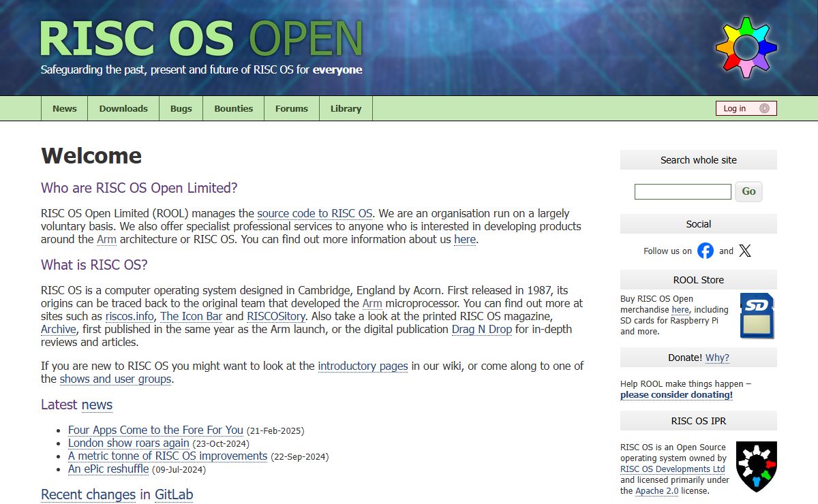Click the Go search button

(x=748, y=191)
